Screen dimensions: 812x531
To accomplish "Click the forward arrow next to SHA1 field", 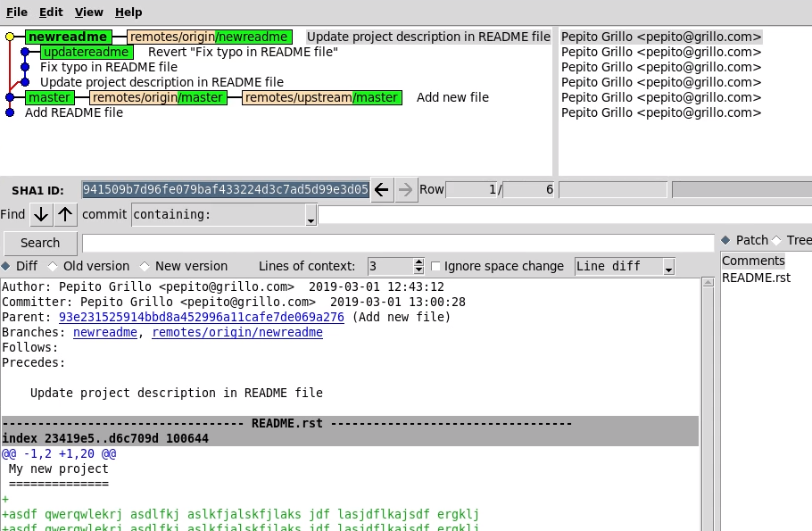I will [x=406, y=189].
